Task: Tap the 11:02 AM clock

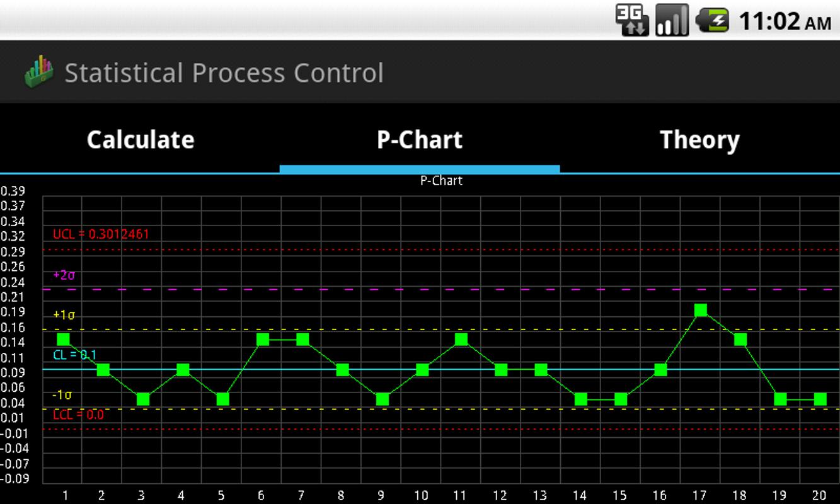Action: click(x=785, y=22)
